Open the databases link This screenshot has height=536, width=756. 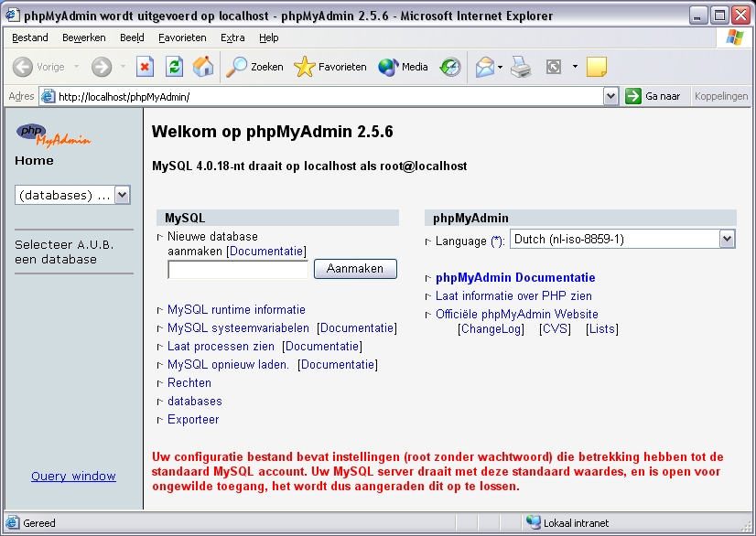195,401
